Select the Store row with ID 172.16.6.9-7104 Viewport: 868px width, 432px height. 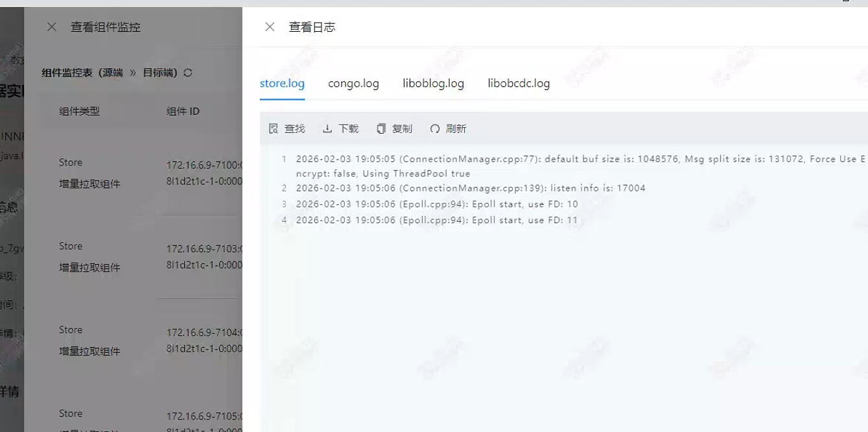(130, 341)
